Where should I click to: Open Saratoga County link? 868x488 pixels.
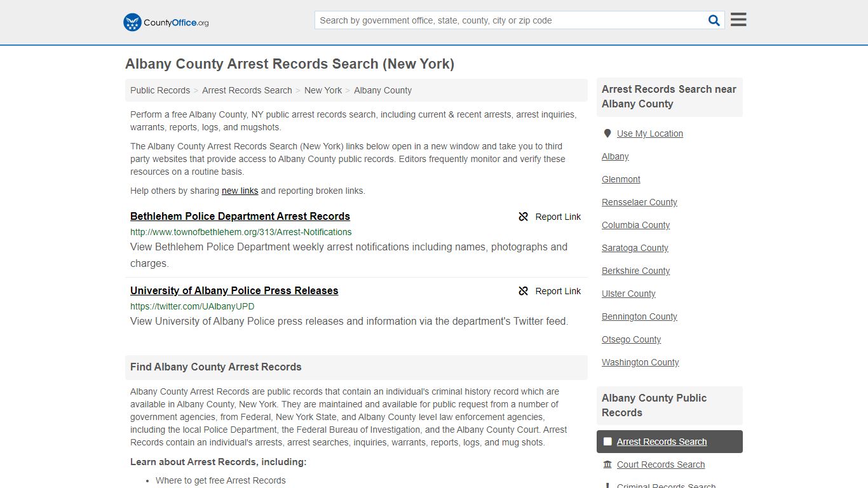coord(635,248)
